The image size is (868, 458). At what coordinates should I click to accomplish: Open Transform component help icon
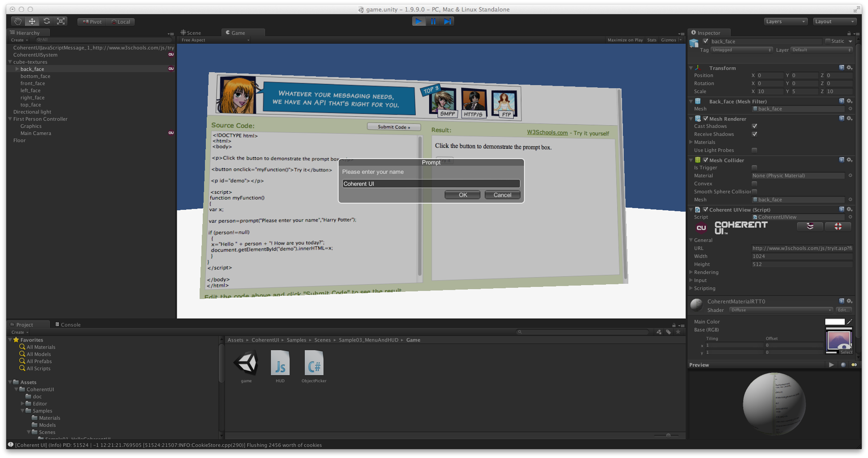click(842, 68)
